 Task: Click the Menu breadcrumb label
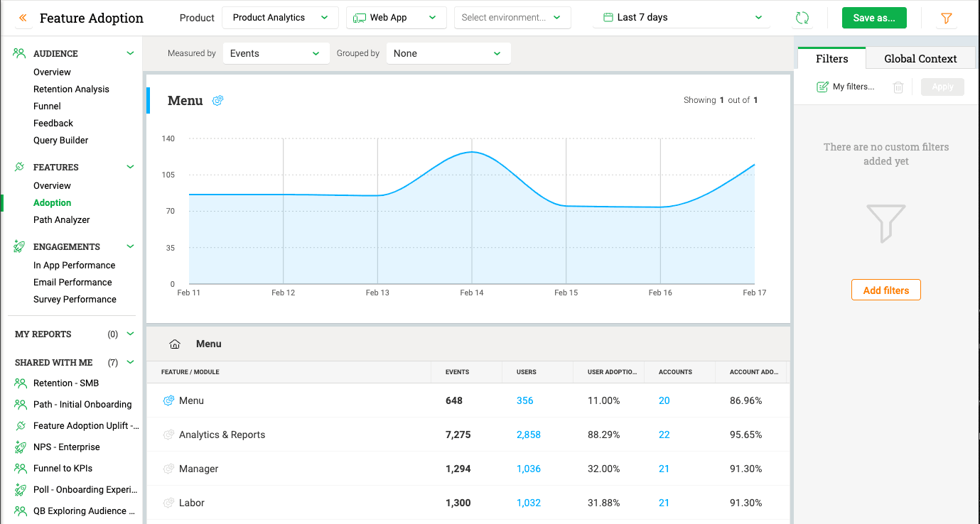click(208, 344)
